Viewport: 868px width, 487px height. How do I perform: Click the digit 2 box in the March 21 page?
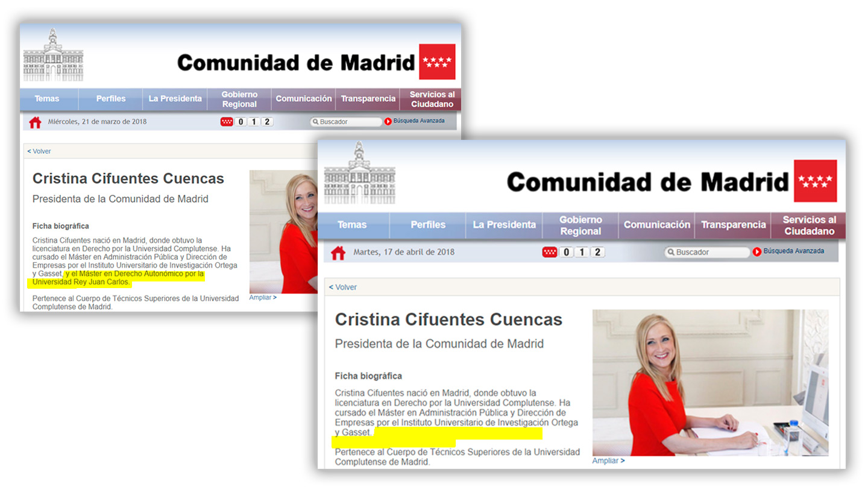pos(267,122)
